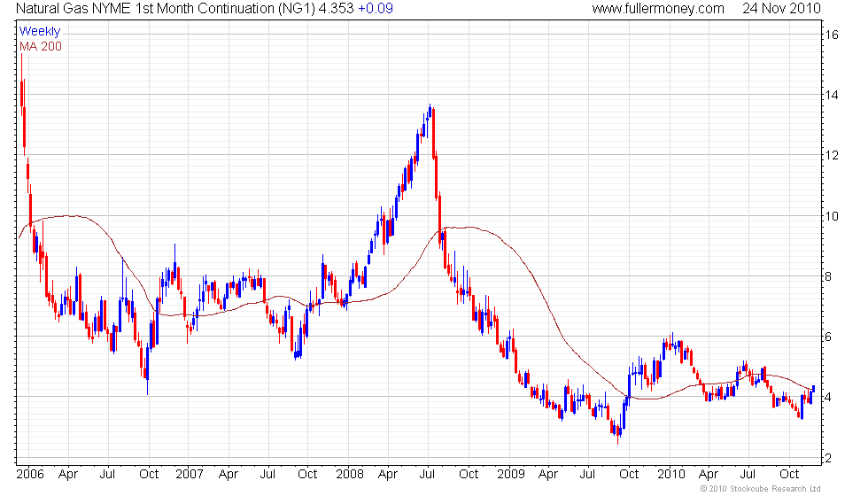This screenshot has height=496, width=868.
Task: Click the x-axis year label 2007
Action: 190,475
